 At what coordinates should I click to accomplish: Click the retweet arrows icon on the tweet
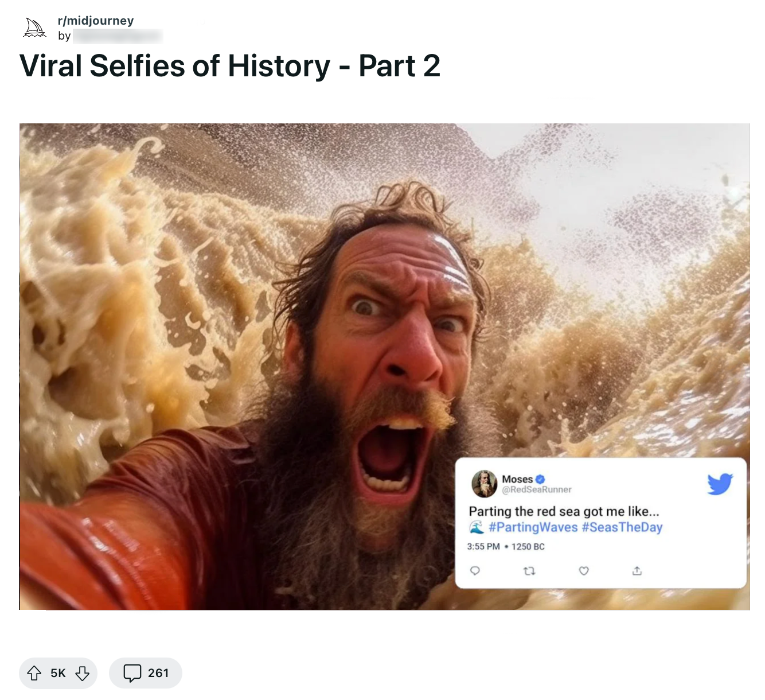[529, 571]
